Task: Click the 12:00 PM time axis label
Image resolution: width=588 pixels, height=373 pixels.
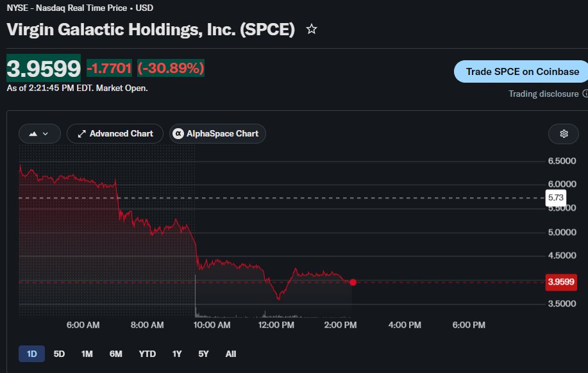Action: [276, 325]
